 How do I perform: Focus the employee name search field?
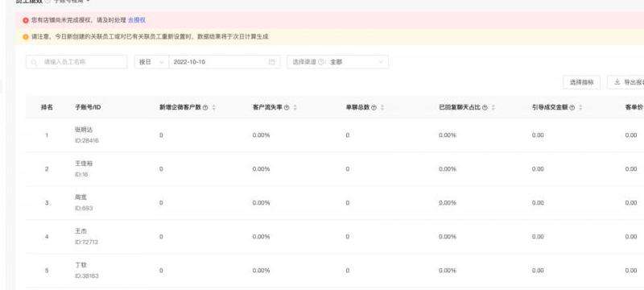tap(76, 62)
